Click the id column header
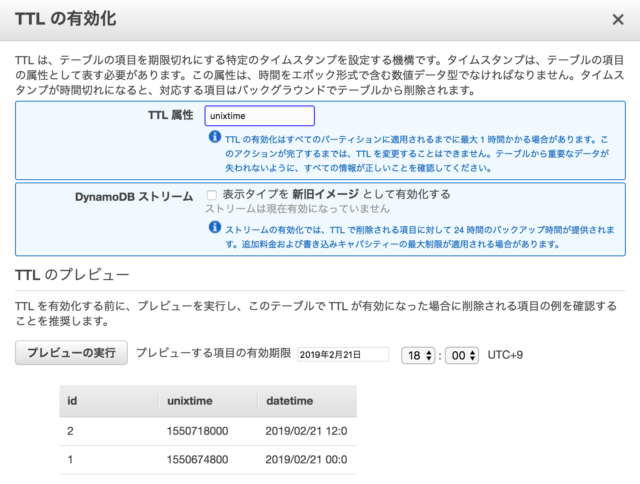 pos(72,400)
